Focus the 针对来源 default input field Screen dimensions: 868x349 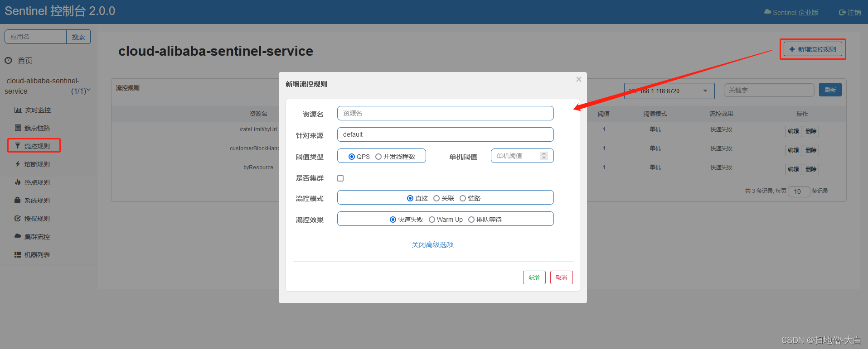pos(445,134)
